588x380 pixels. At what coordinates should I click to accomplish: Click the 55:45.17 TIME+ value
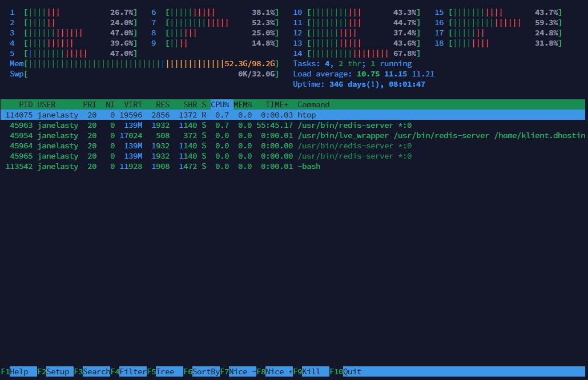(275, 125)
